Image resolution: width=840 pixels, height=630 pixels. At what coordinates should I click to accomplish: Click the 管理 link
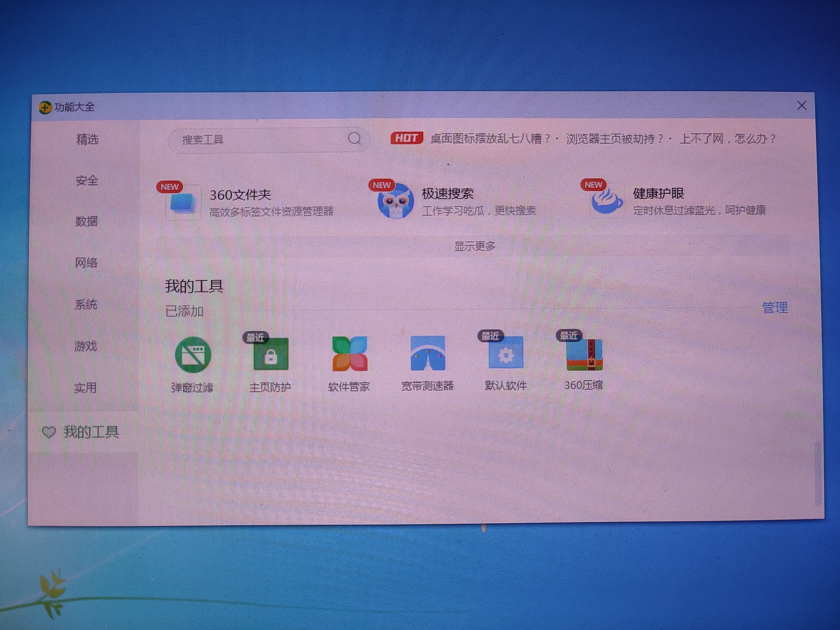pos(775,307)
